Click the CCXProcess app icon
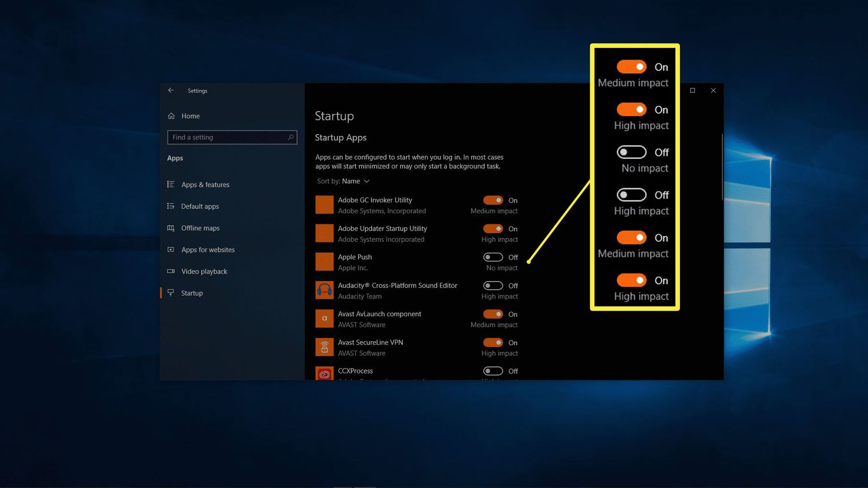868x488 pixels. 324,374
